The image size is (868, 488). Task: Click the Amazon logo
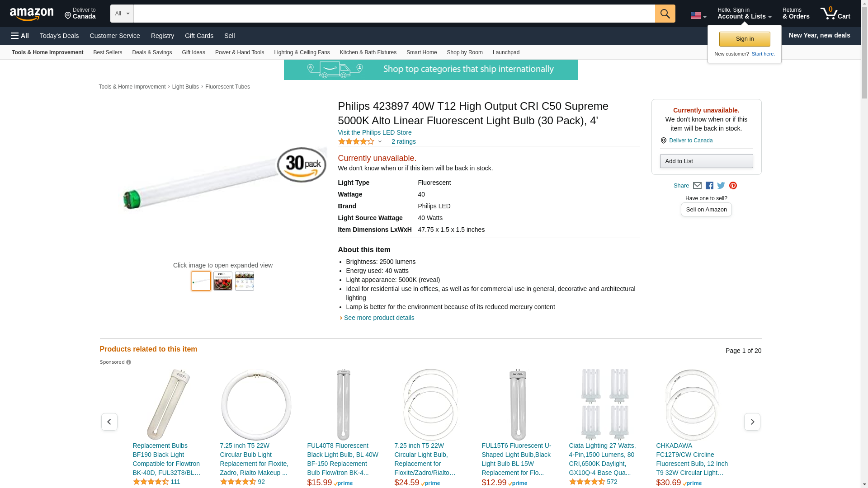(32, 14)
